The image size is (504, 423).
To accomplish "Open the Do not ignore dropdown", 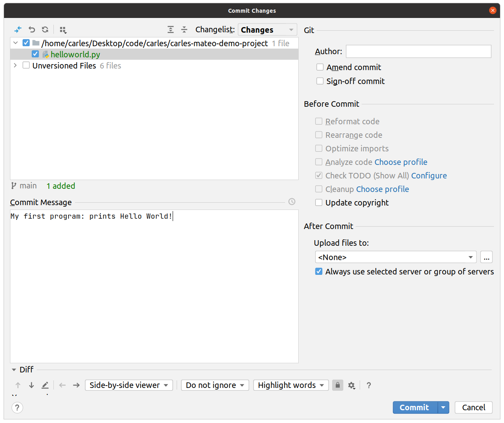I will click(x=215, y=385).
